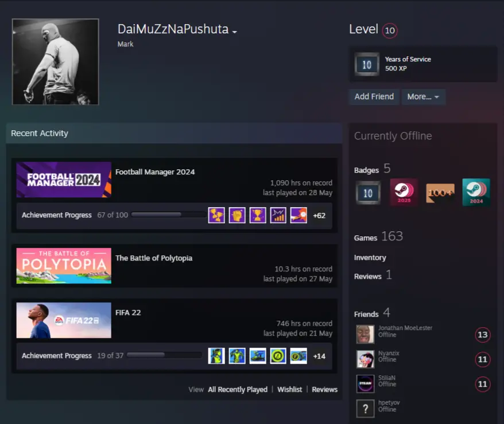This screenshot has width=504, height=424.
Task: Open Football Manager chart achievement icon
Action: coord(278,215)
